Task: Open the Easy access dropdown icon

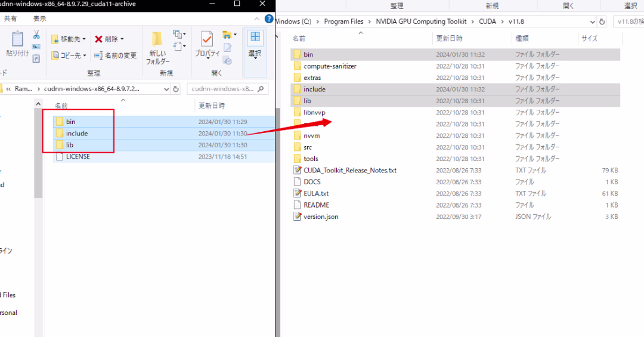Action: pyautogui.click(x=179, y=47)
